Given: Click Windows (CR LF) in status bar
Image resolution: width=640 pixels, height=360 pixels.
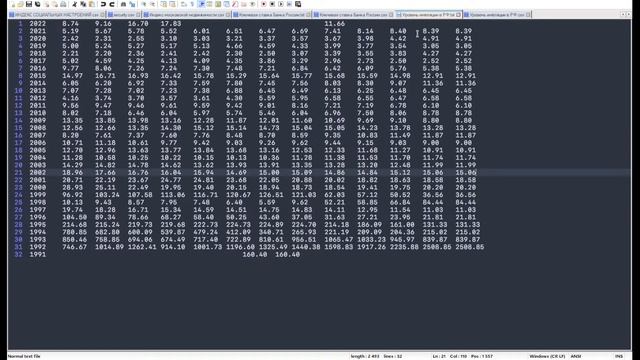Looking at the screenshot, I should coord(547,356).
